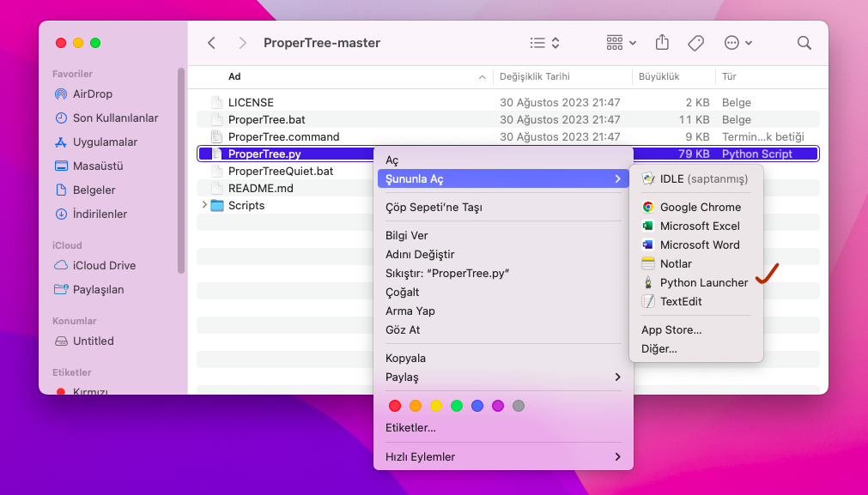Open AirDrop in the sidebar
868x495 pixels.
pos(92,94)
